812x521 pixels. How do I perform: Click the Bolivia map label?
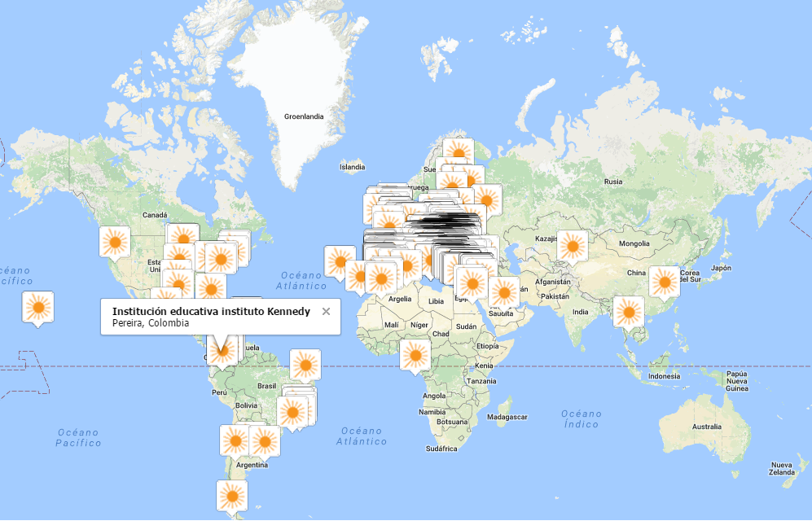[247, 405]
